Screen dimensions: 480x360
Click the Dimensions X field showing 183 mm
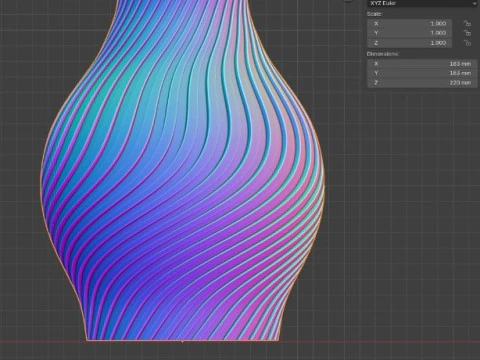(x=422, y=64)
